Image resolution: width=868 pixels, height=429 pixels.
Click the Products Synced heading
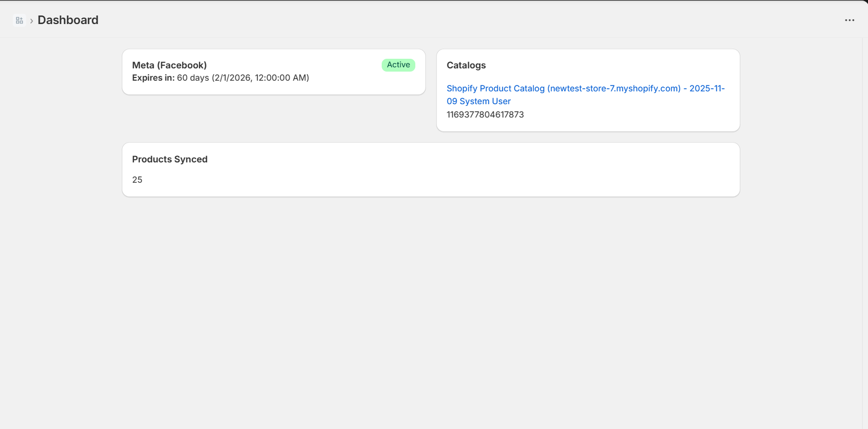point(170,159)
